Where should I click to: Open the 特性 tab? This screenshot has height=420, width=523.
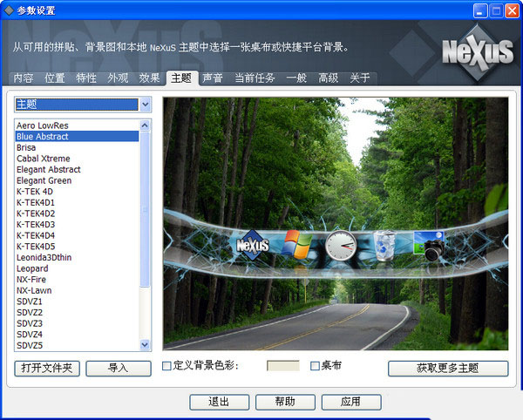pyautogui.click(x=86, y=78)
